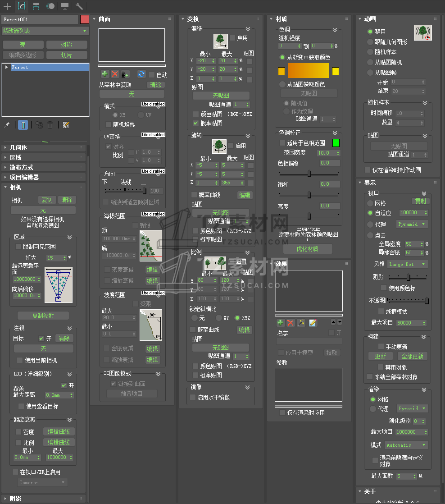Switch to the Modify command panel tab
Viewport: 445px width, 504px height.
[22, 6]
